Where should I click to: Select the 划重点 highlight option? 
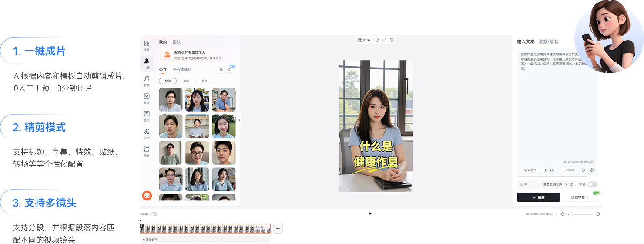point(568,170)
